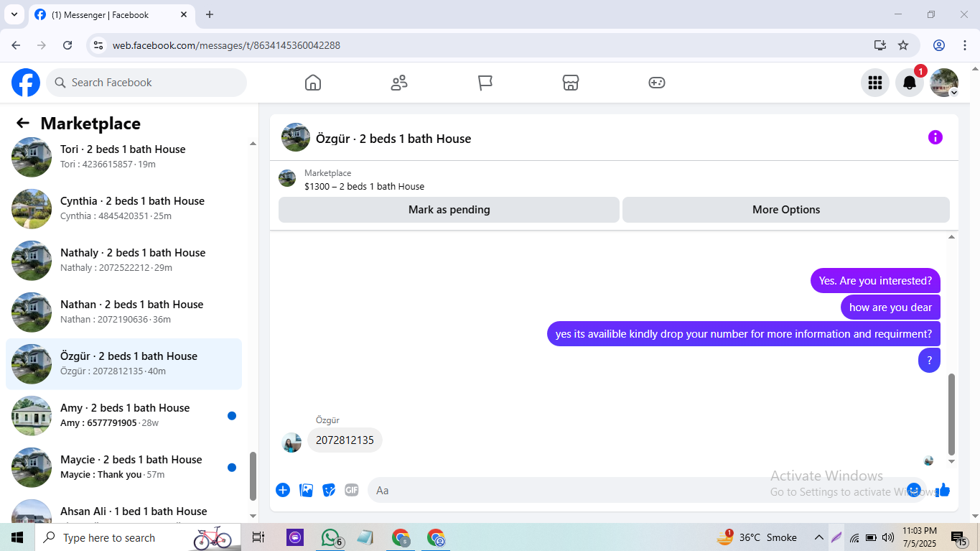980x551 pixels.
Task: Open the Windows Start menu
Action: click(17, 537)
